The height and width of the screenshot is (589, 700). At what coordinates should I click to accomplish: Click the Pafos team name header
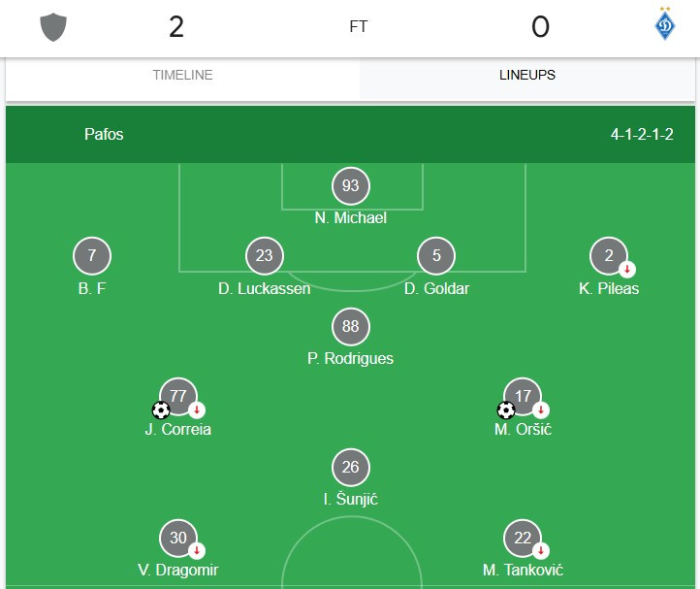[x=104, y=134]
